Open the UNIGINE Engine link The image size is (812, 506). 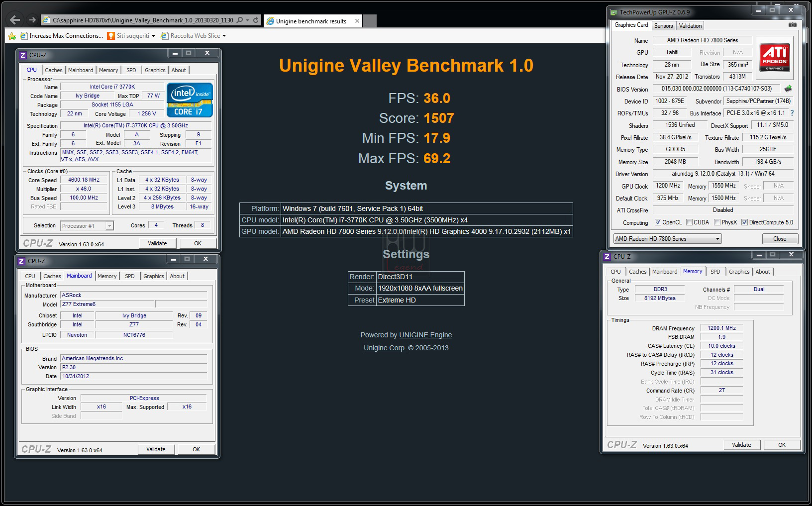tap(425, 335)
